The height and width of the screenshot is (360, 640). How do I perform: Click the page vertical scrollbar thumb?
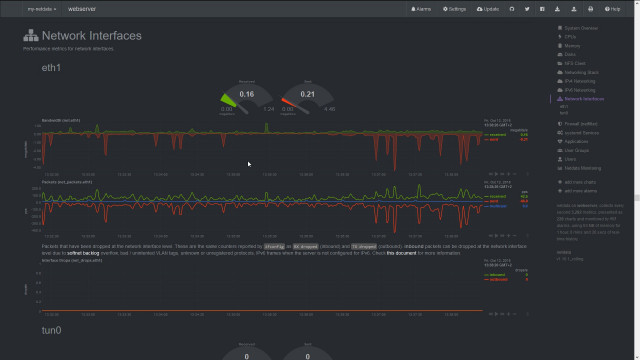click(637, 198)
